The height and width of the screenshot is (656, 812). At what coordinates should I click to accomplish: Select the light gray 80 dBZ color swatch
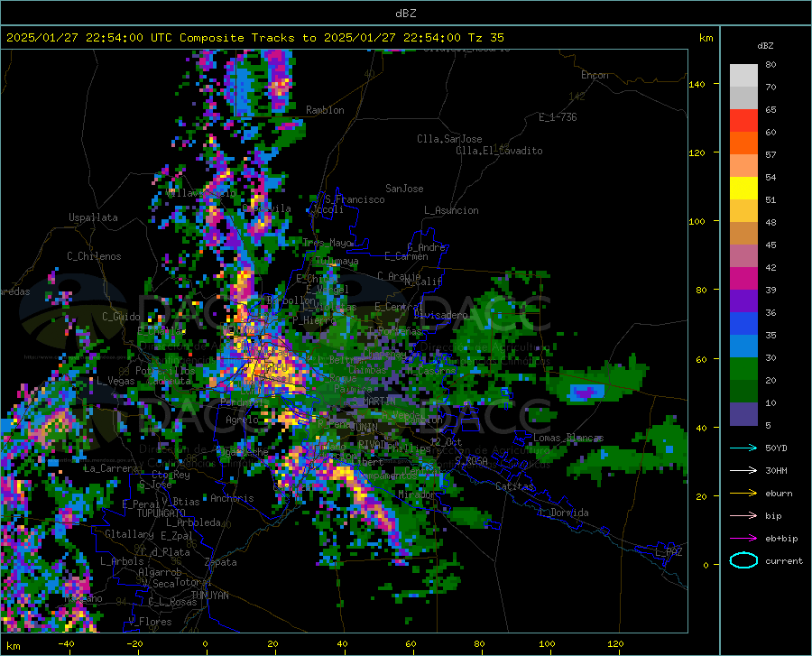point(743,75)
